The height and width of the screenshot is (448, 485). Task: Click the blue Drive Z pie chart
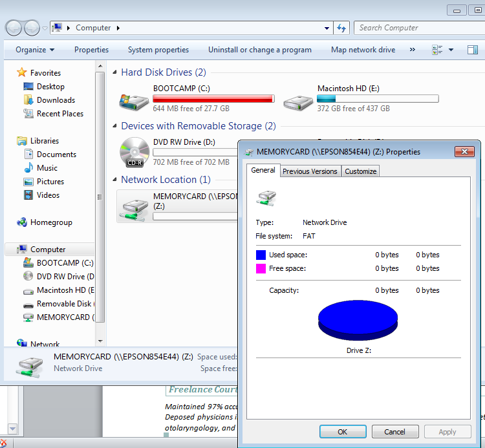click(x=358, y=320)
